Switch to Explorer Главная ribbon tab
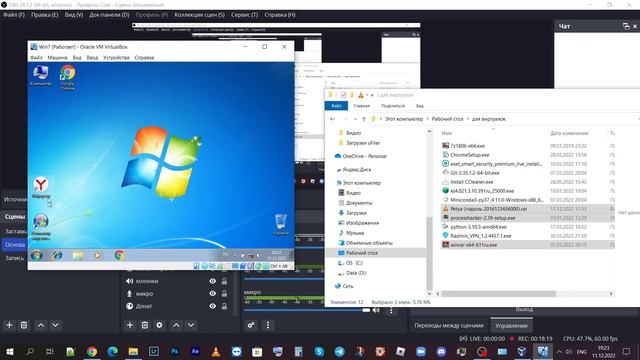Screen dimensions: 640x360 point(361,106)
